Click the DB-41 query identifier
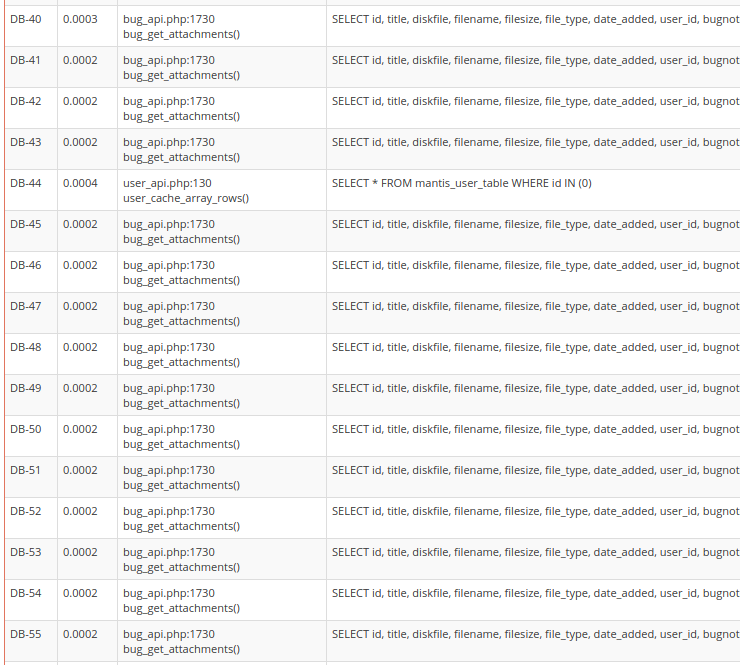The height and width of the screenshot is (665, 740). click(x=26, y=60)
